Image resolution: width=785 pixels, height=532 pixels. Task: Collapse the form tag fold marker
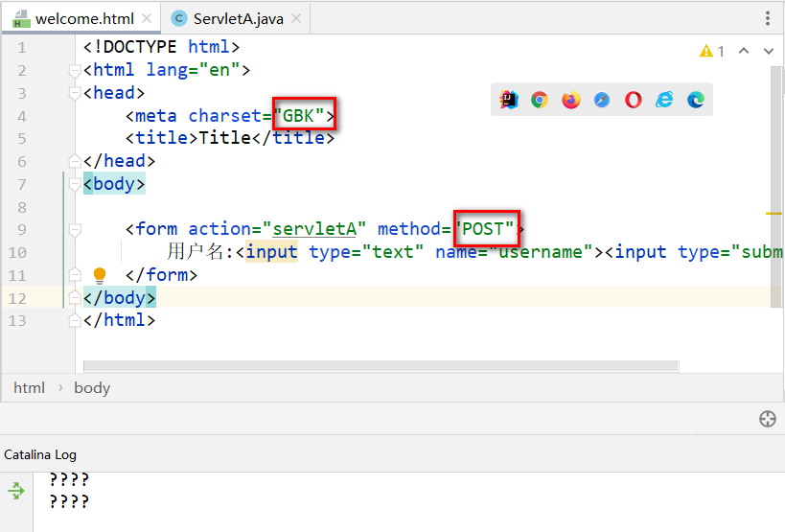pos(75,229)
